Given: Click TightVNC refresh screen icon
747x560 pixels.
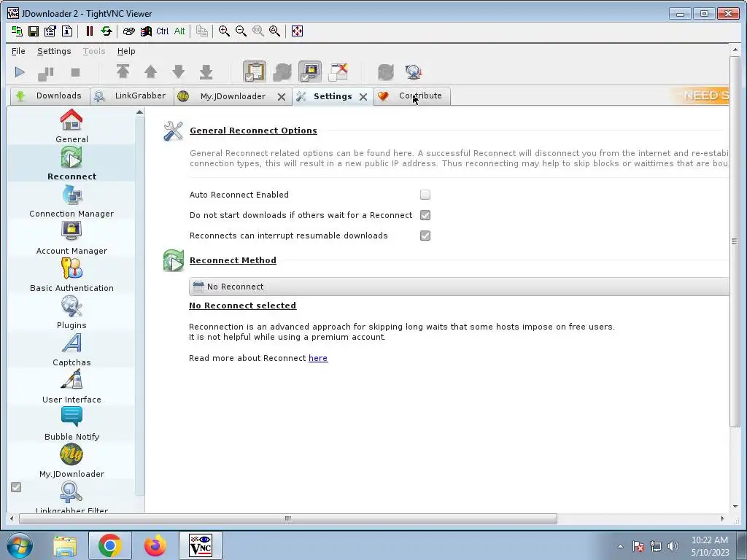Looking at the screenshot, I should (107, 31).
